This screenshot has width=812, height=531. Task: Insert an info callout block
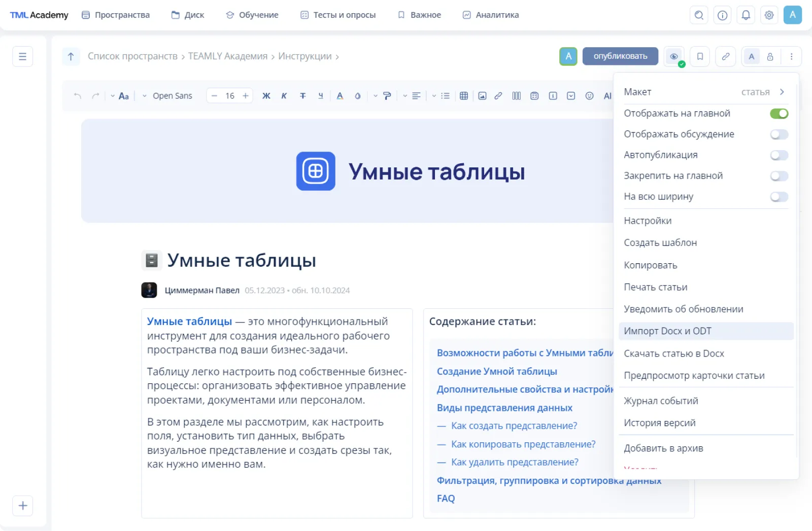click(x=553, y=96)
